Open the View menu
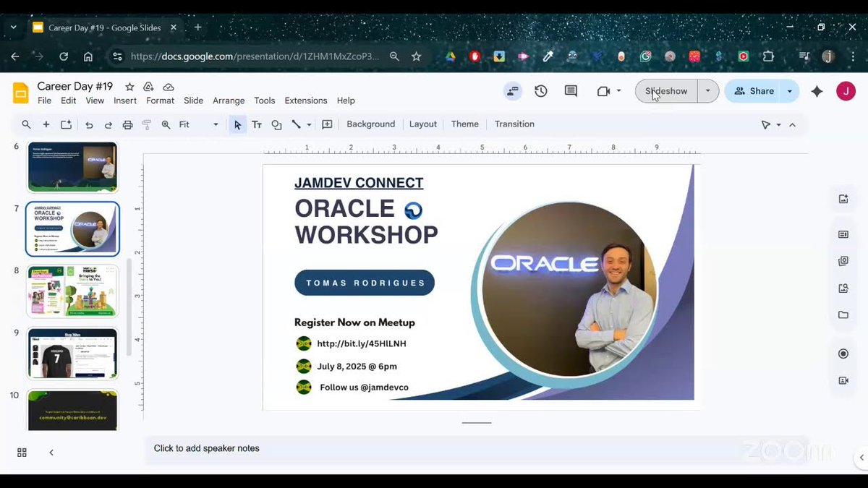 [95, 100]
